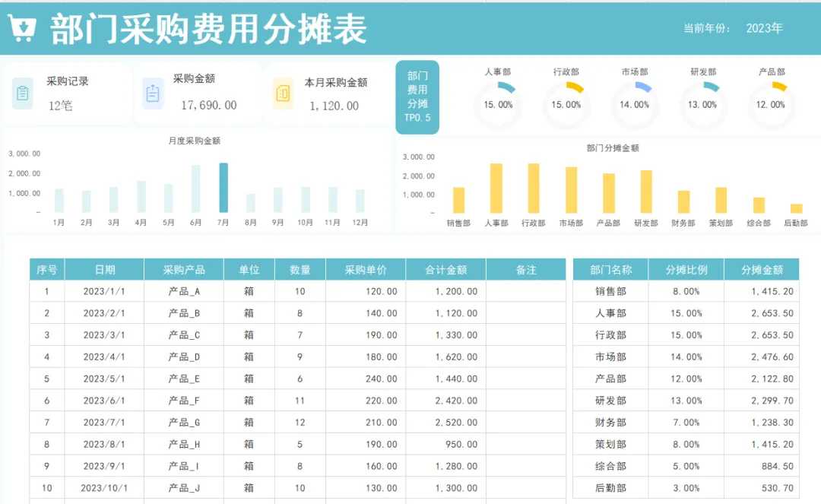Click the clipboard icon beside 采购记录
The height and width of the screenshot is (504, 821).
pos(22,94)
